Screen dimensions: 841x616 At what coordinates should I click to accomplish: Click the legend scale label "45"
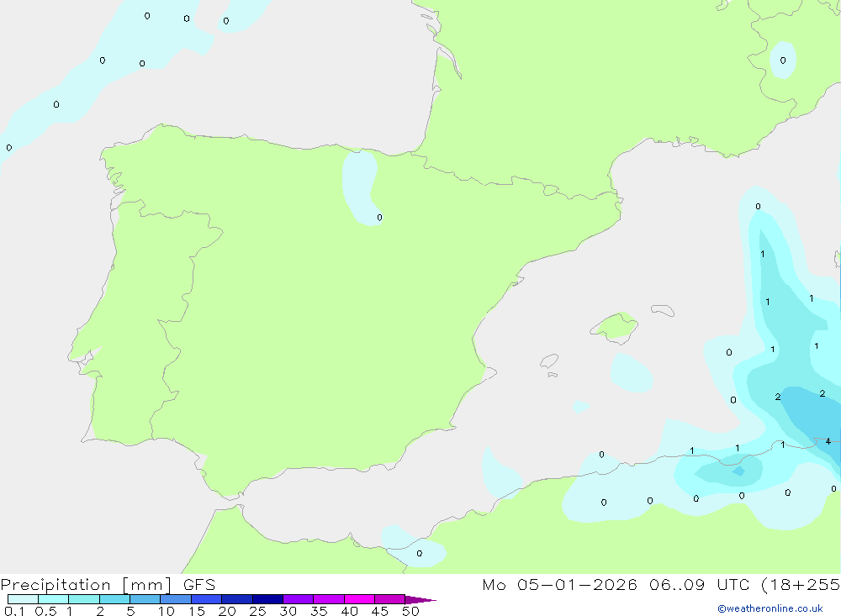click(380, 611)
